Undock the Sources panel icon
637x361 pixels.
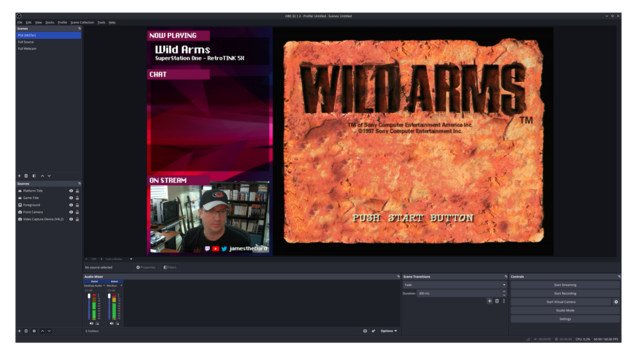79,184
